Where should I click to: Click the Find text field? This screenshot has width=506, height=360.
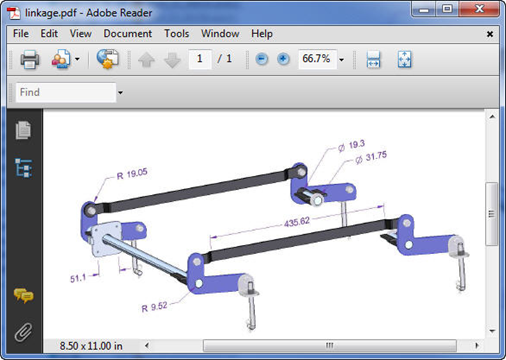[66, 92]
